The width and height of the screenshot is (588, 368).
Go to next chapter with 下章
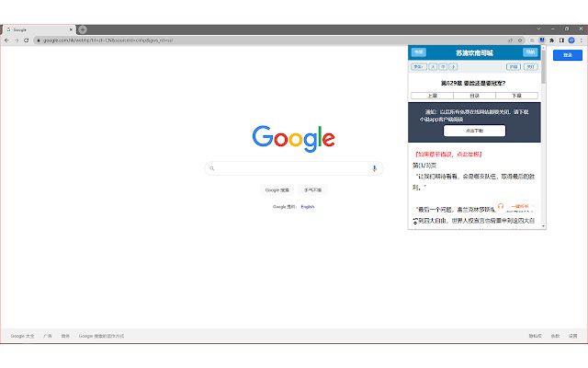[x=516, y=96]
